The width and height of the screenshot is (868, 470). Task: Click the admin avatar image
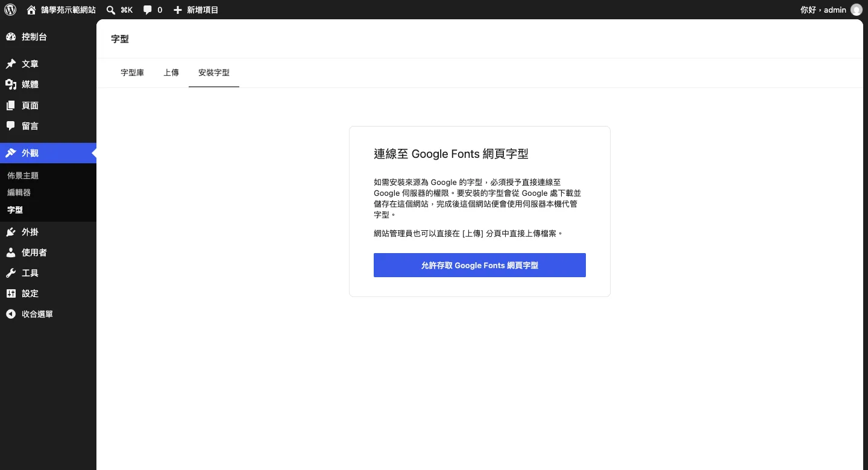click(856, 10)
